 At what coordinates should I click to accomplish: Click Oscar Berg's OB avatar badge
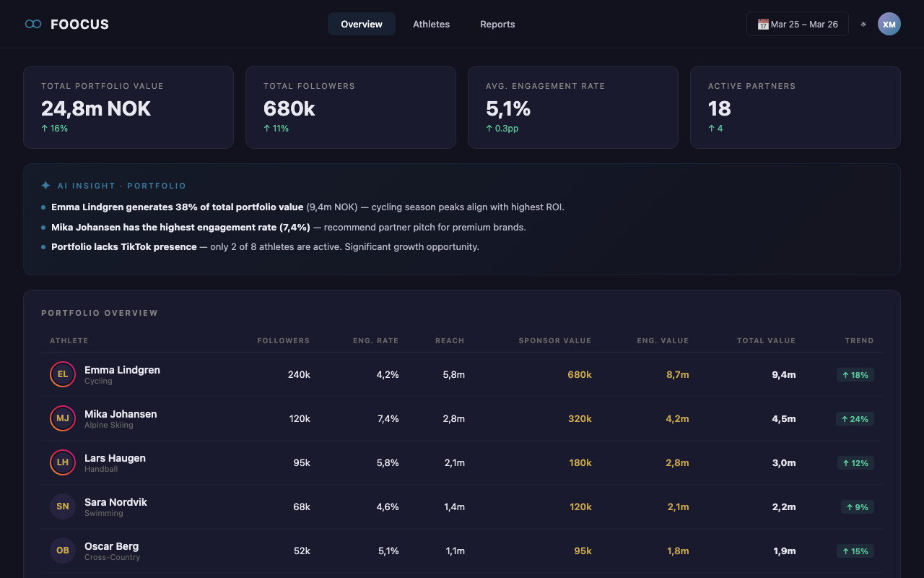[62, 551]
